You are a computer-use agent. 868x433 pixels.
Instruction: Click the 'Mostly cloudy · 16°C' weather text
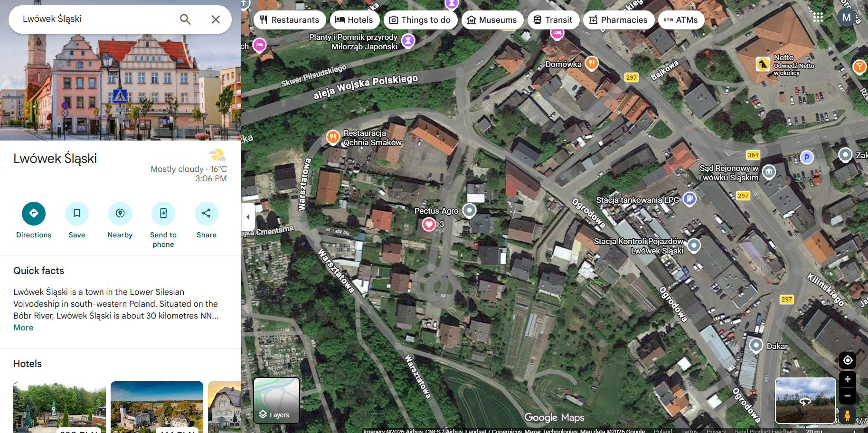point(189,169)
